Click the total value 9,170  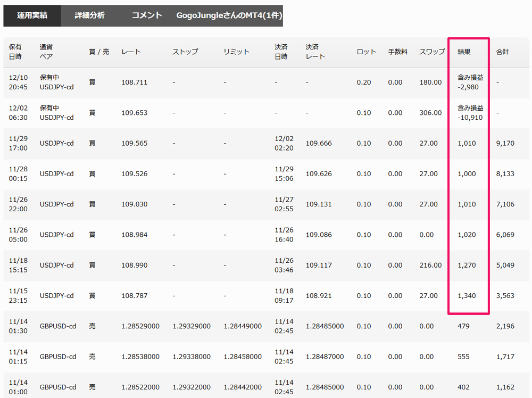click(x=505, y=144)
